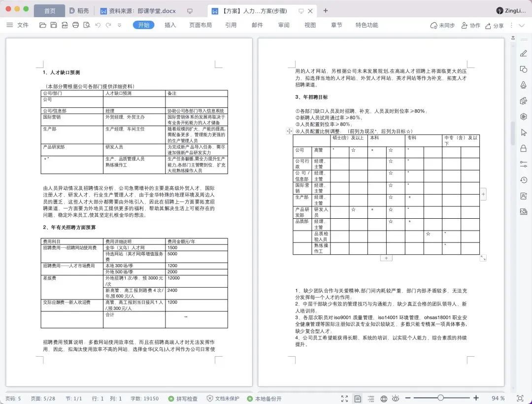Click the zoom slider handle in status bar
Image resolution: width=532 pixels, height=404 pixels.
440,398
